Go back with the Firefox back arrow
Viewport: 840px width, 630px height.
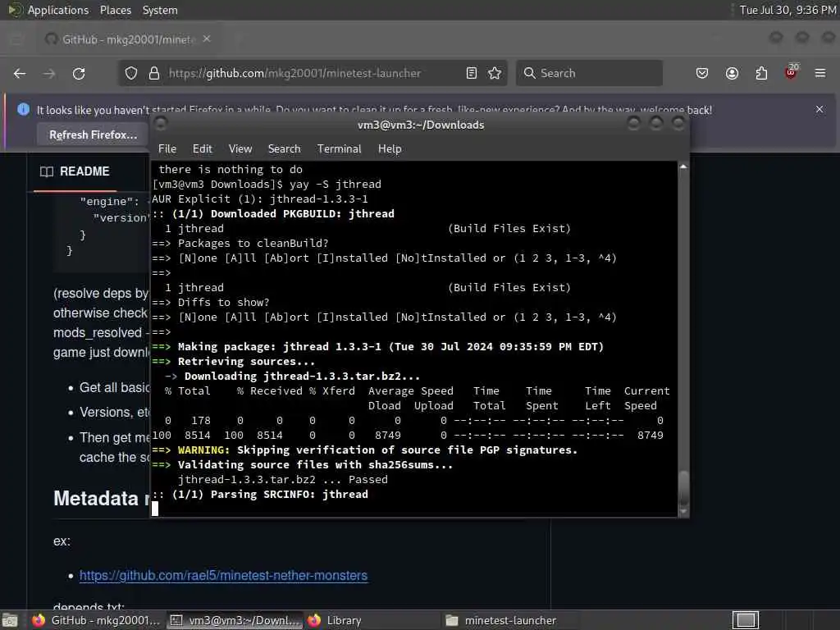(x=20, y=73)
